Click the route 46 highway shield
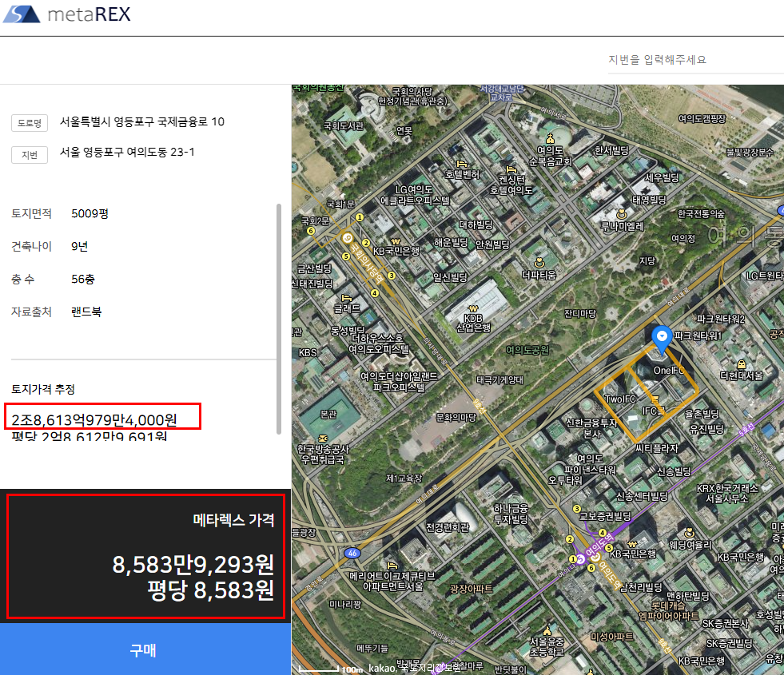The width and height of the screenshot is (784, 675). pyautogui.click(x=352, y=553)
